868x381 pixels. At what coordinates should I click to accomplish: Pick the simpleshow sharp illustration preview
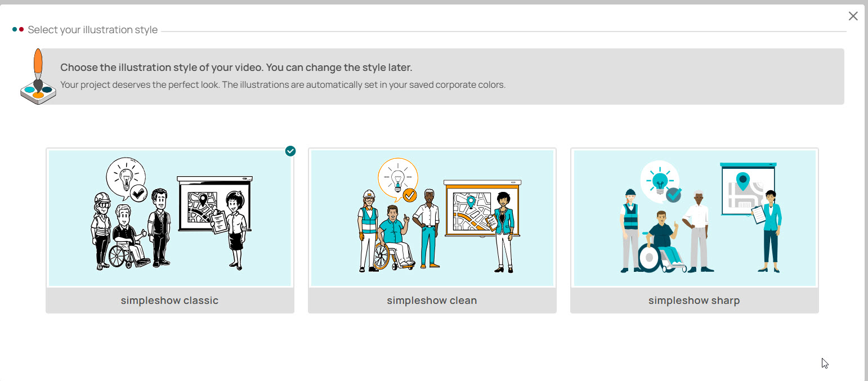tap(694, 218)
